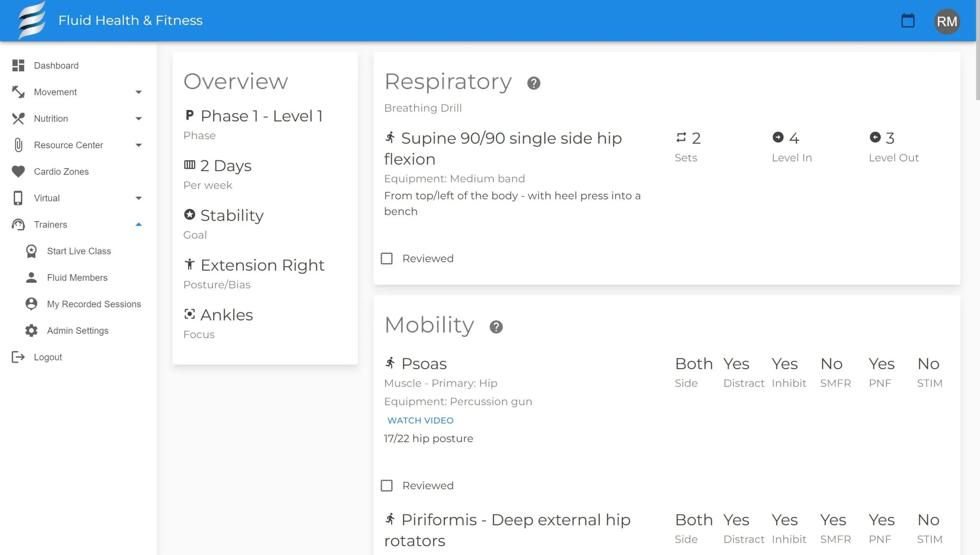Open Cardio Zones menu item

[78, 172]
